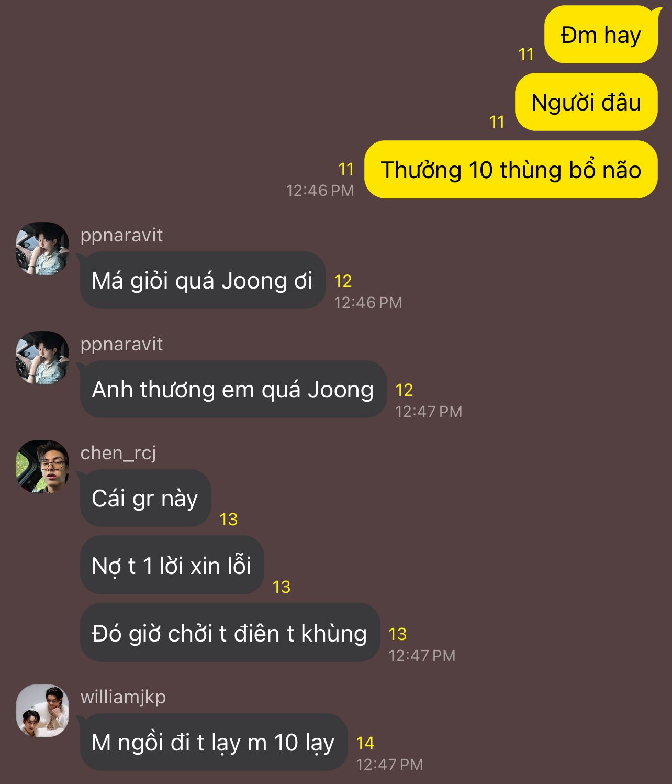This screenshot has height=784, width=672.
Task: Select 'Anh thương em quá Joong' message
Action: click(233, 389)
